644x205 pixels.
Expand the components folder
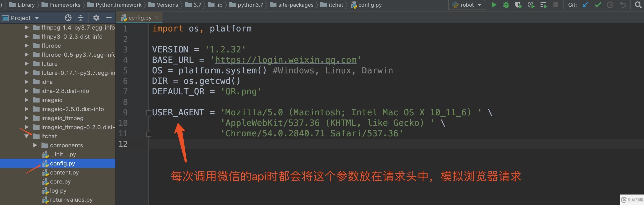[35, 145]
